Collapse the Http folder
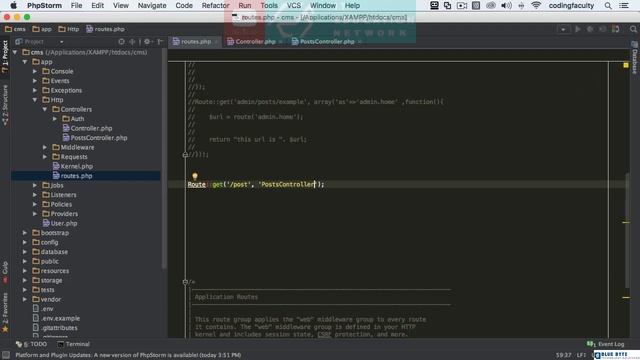Screen dimensions: 640x360 point(35,100)
